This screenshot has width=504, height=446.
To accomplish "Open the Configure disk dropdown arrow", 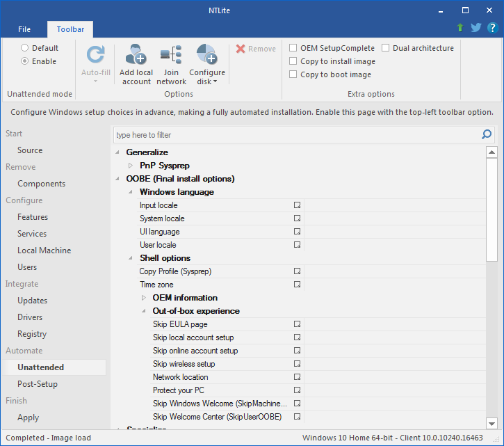I will [x=215, y=81].
